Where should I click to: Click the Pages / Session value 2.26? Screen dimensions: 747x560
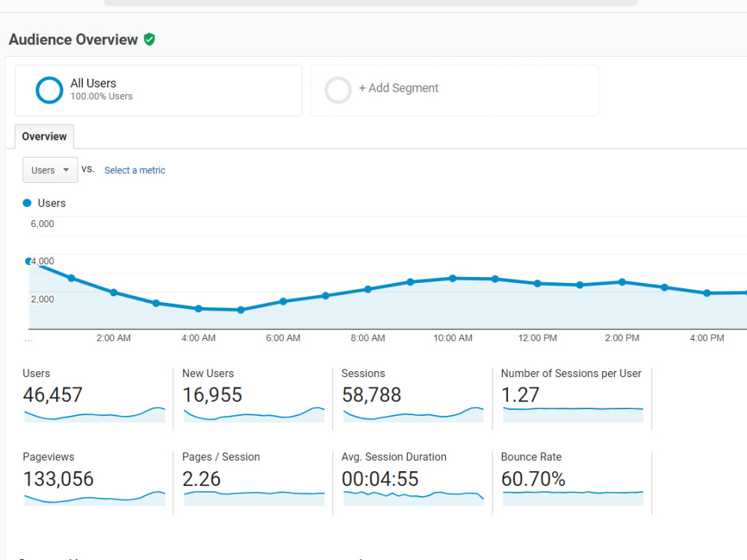pos(202,479)
